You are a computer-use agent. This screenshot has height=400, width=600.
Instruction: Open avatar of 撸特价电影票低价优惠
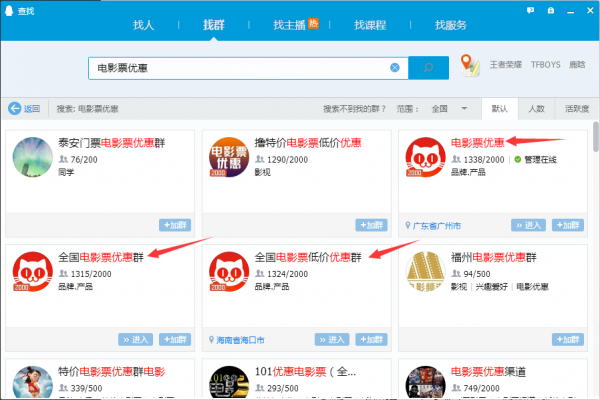(x=229, y=157)
